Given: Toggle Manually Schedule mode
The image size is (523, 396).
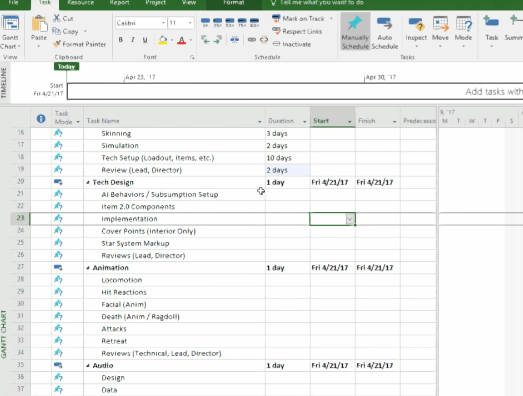Looking at the screenshot, I should coord(355,32).
